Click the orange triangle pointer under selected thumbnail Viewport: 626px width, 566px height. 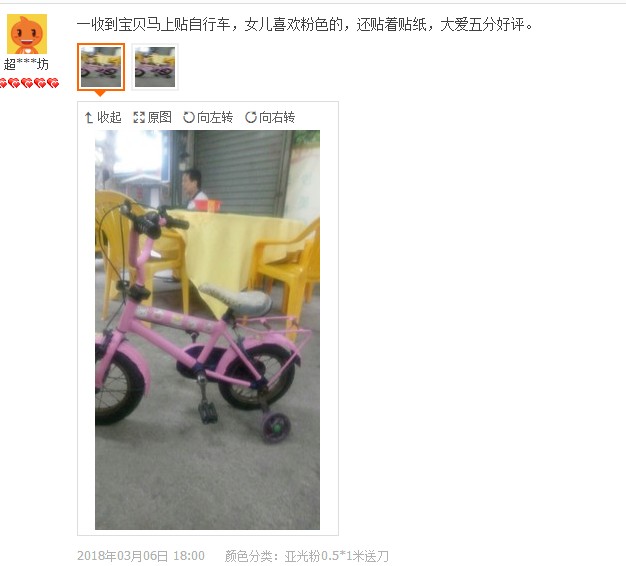pyautogui.click(x=100, y=93)
